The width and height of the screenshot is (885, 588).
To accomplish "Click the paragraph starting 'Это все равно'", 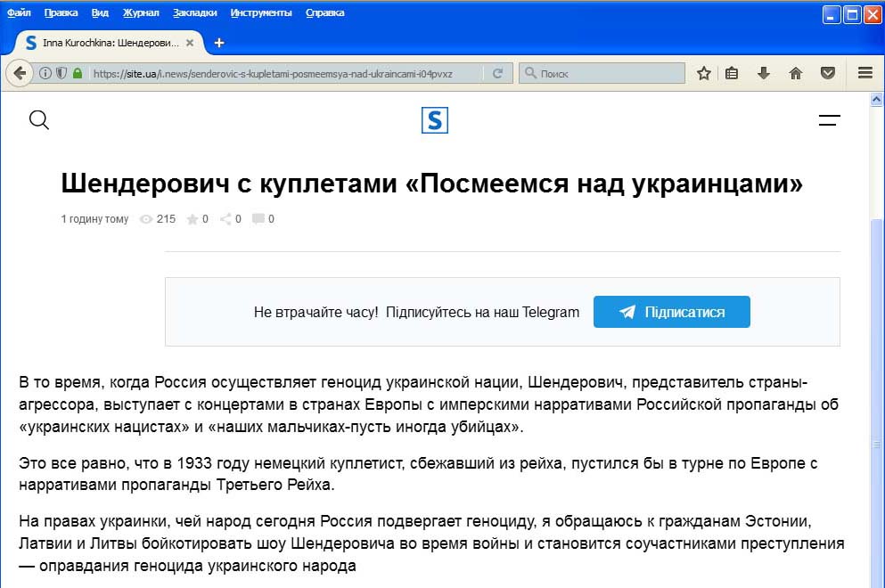I will (418, 474).
